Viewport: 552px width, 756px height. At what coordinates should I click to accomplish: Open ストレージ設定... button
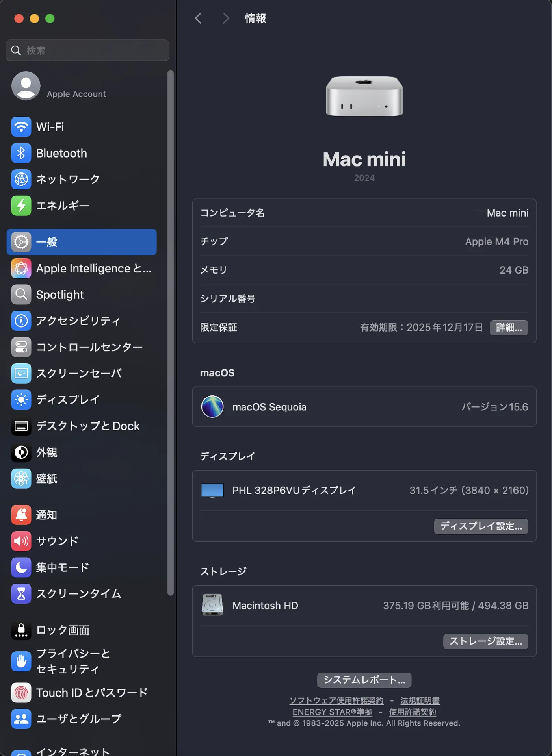pyautogui.click(x=486, y=641)
